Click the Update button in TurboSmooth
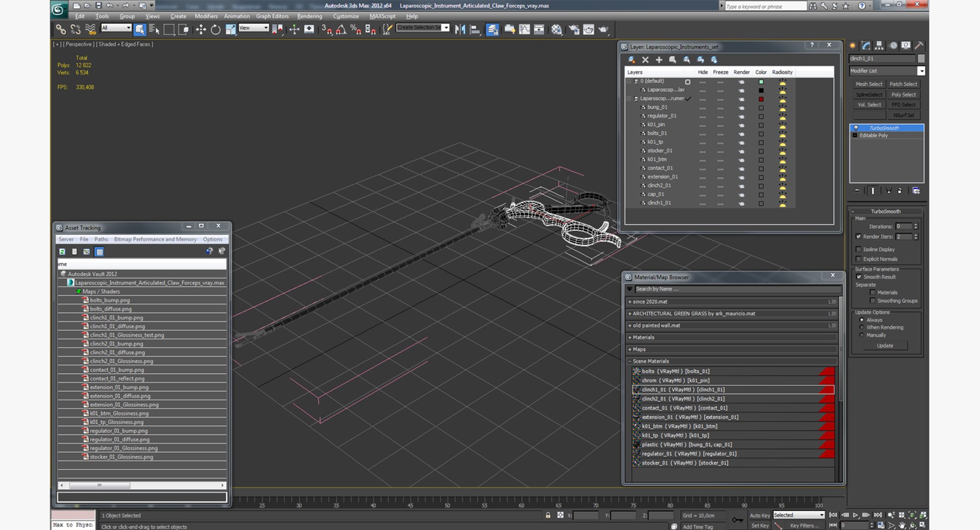Screen dimensions: 980x530 (x=885, y=346)
